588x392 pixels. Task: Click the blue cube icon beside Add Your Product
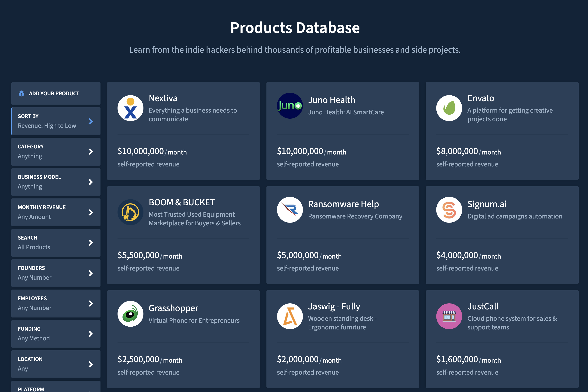21,94
